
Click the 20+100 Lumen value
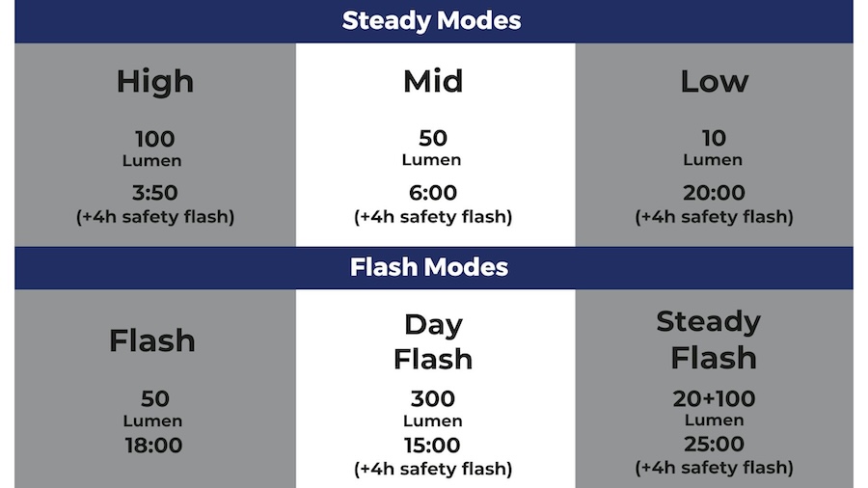[x=714, y=398]
